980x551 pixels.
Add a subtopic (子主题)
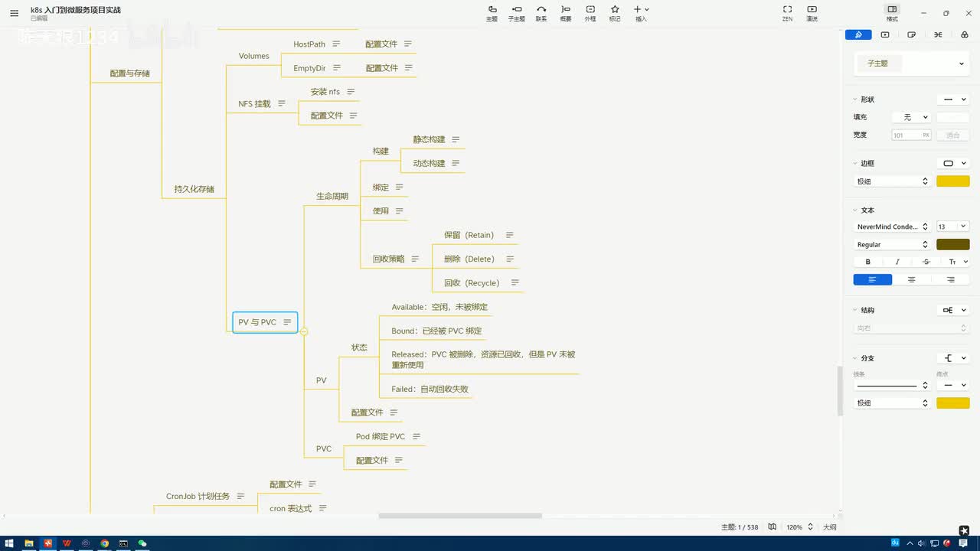pyautogui.click(x=517, y=13)
